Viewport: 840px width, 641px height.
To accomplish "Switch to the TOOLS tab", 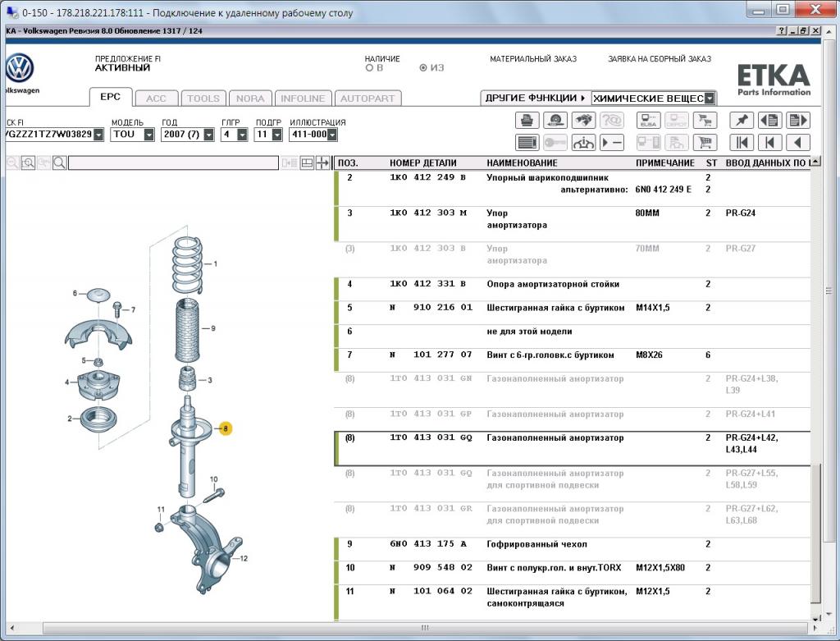I will click(203, 98).
